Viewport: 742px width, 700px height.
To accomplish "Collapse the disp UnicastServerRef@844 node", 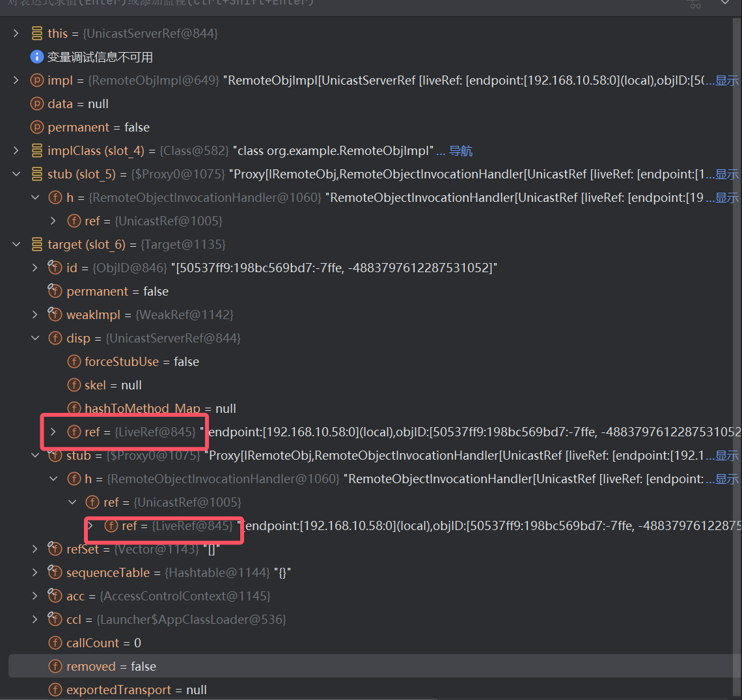I will pyautogui.click(x=35, y=339).
